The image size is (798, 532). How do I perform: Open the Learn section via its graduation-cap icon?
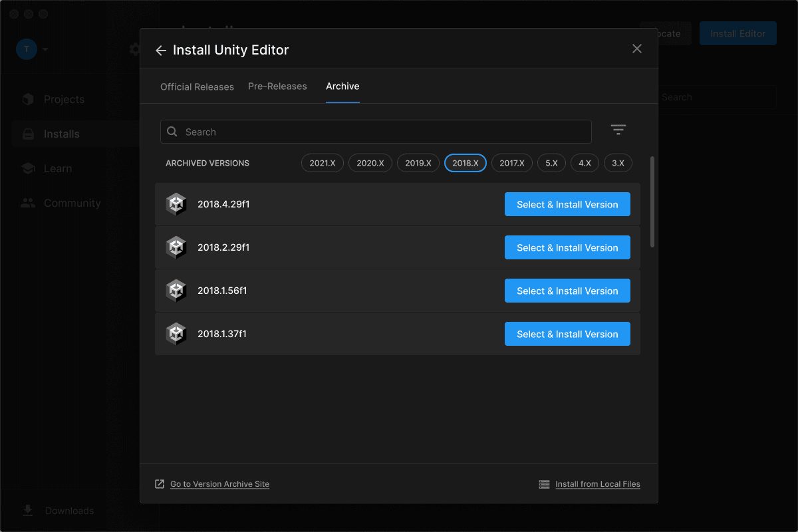(28, 168)
